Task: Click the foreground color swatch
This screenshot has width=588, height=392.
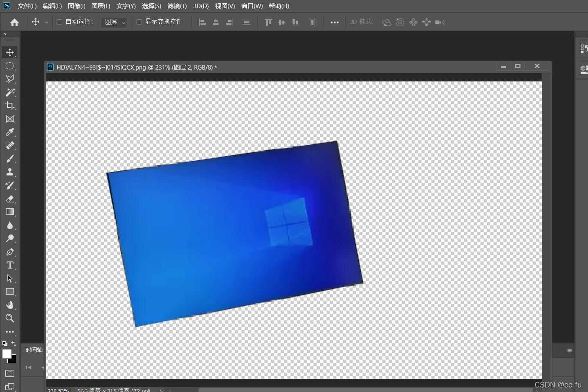Action: point(7,354)
